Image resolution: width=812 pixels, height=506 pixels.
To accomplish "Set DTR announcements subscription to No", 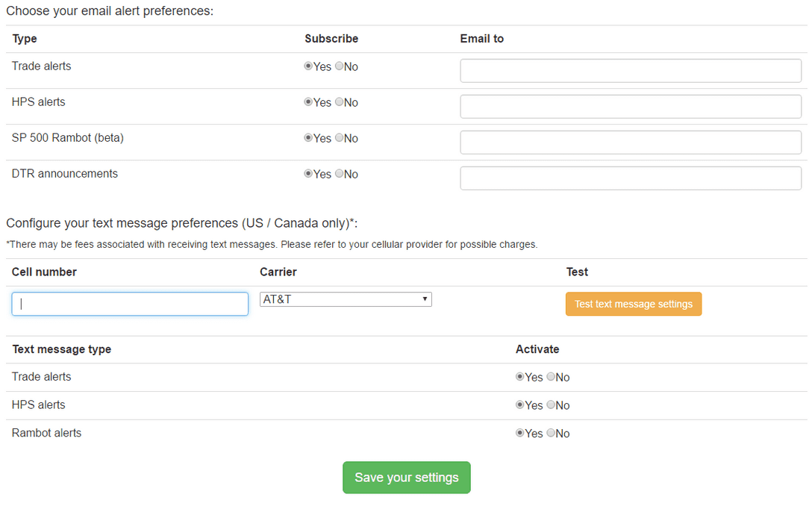I will click(340, 174).
